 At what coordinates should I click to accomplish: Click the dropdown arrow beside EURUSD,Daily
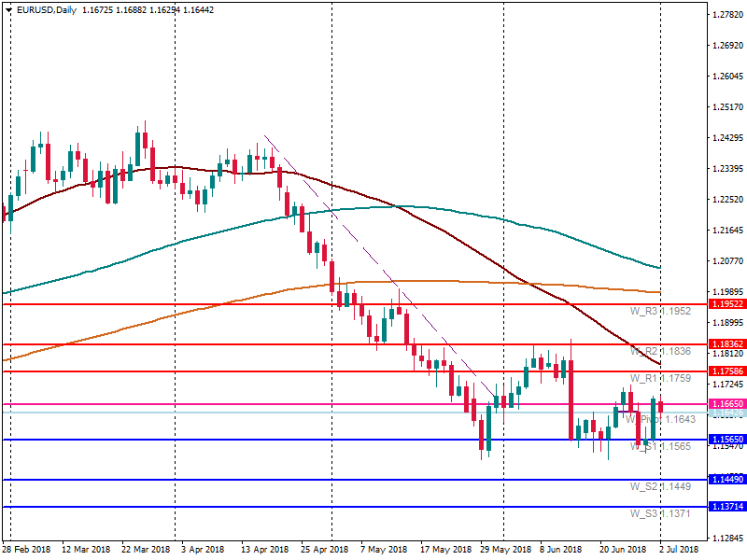click(8, 10)
